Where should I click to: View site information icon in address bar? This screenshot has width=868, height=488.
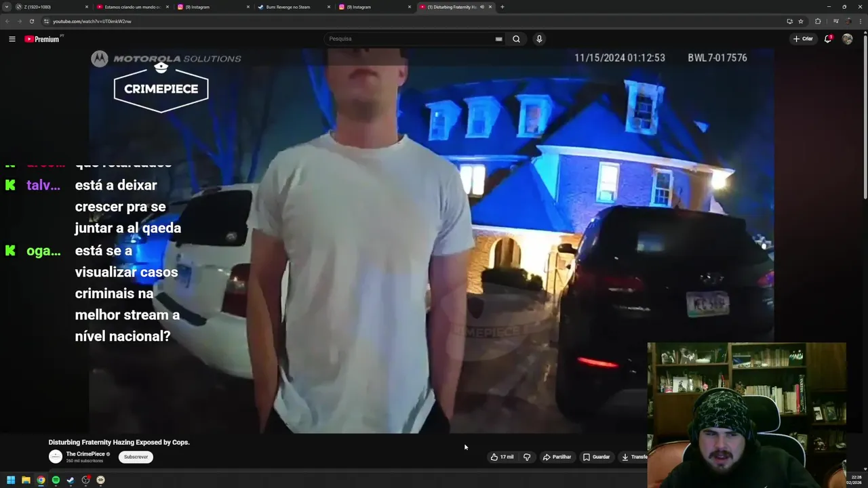(46, 21)
